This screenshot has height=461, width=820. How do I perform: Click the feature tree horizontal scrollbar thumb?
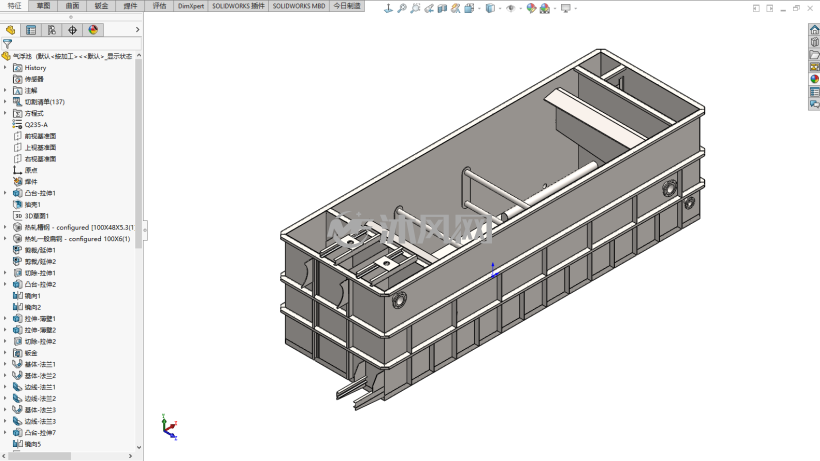point(39,456)
